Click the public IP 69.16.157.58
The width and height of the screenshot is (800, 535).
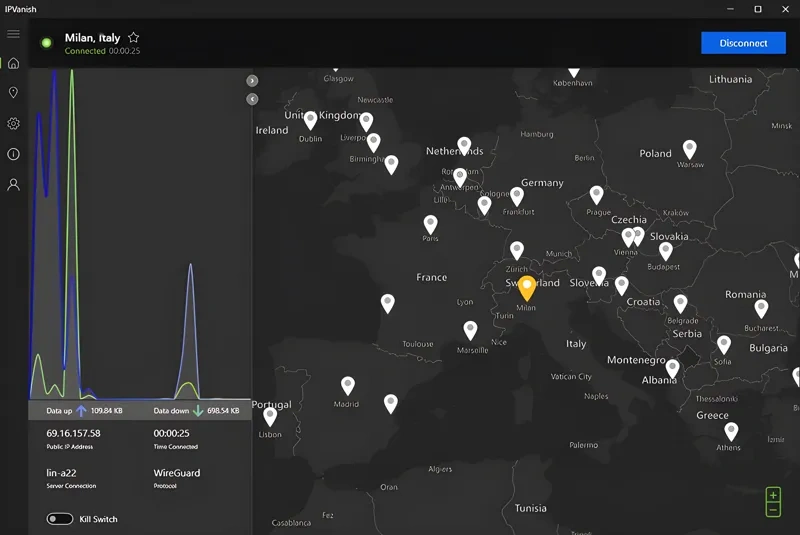(73, 433)
